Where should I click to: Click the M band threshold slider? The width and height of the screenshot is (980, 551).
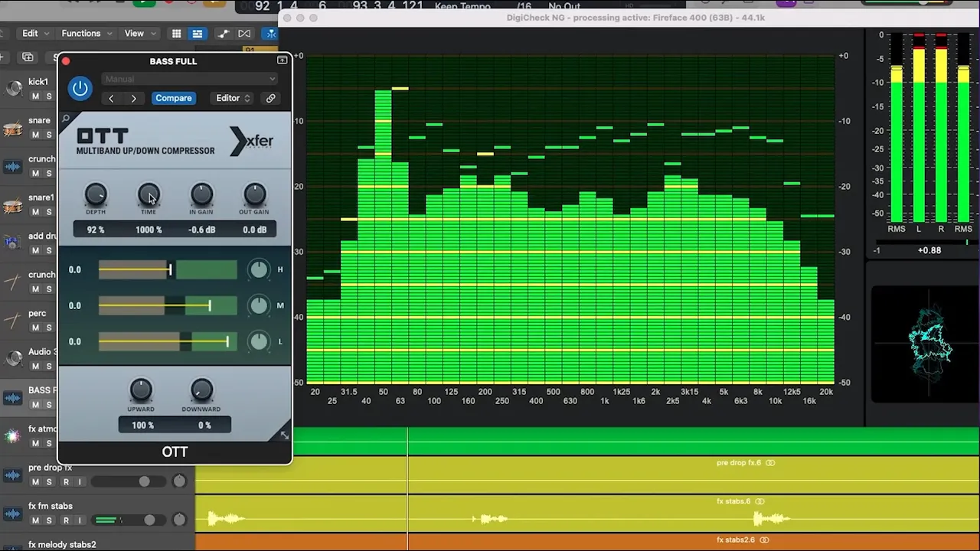(168, 305)
